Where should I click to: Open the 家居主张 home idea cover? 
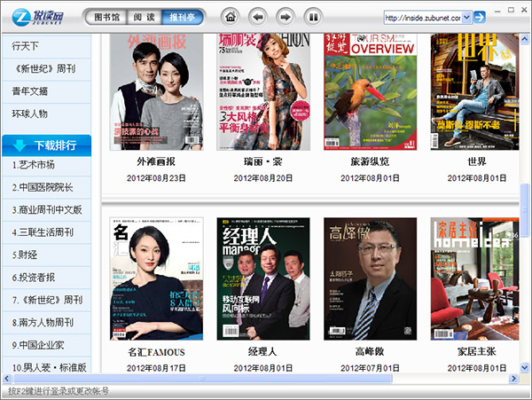click(474, 278)
